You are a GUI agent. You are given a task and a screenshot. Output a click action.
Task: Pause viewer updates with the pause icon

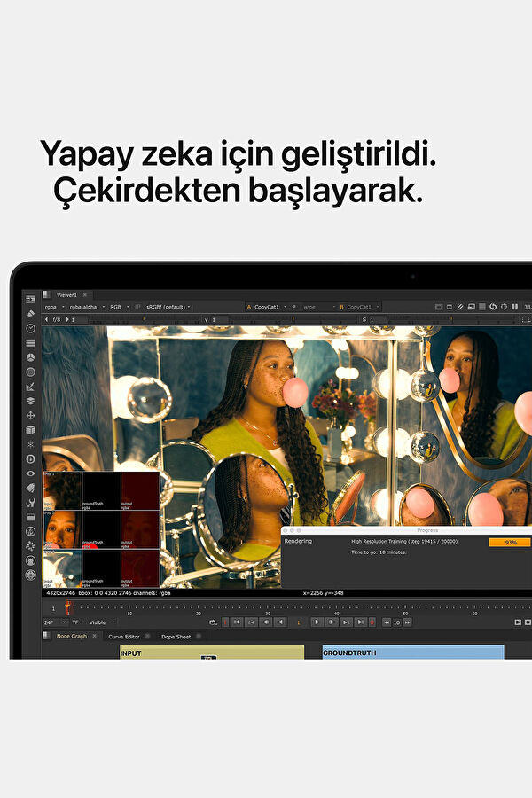tap(514, 307)
